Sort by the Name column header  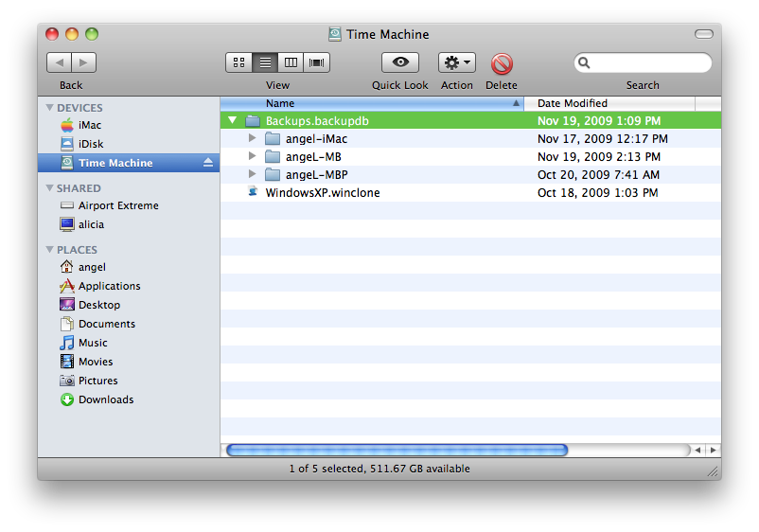click(372, 103)
